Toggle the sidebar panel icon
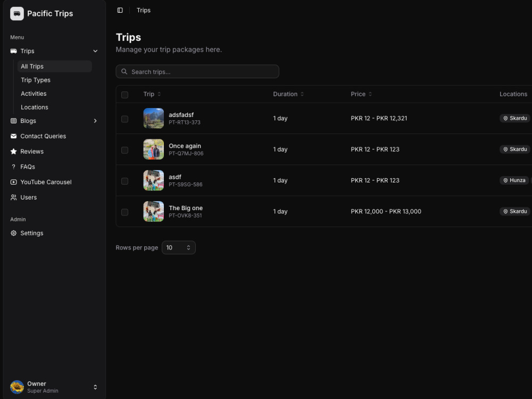The width and height of the screenshot is (532, 399). (x=120, y=10)
